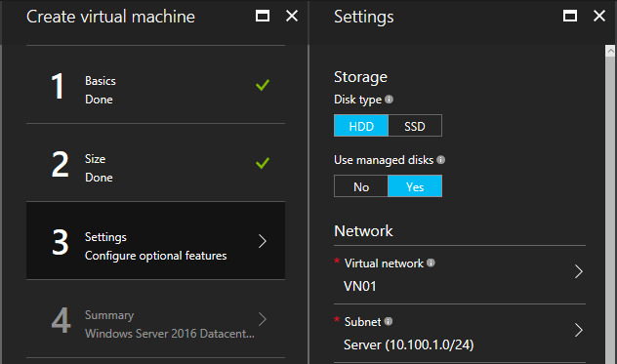Click the Disk type info icon
617x364 pixels.
(x=389, y=100)
